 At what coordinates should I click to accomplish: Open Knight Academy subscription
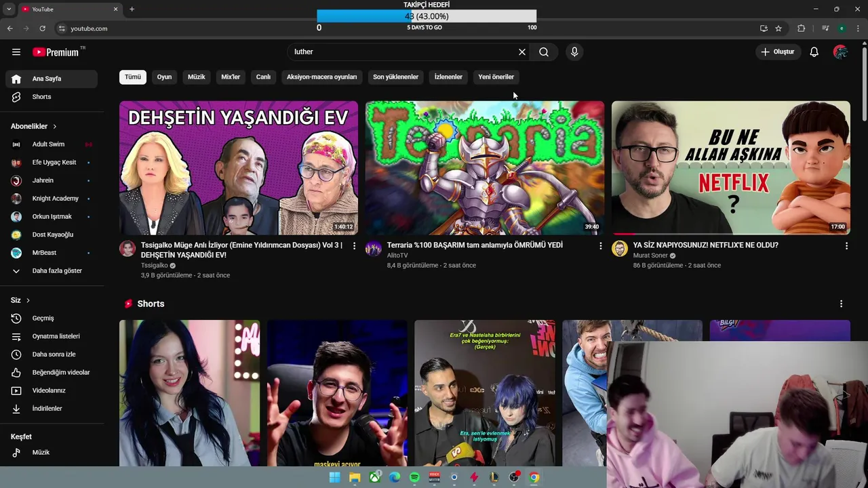[52, 199]
